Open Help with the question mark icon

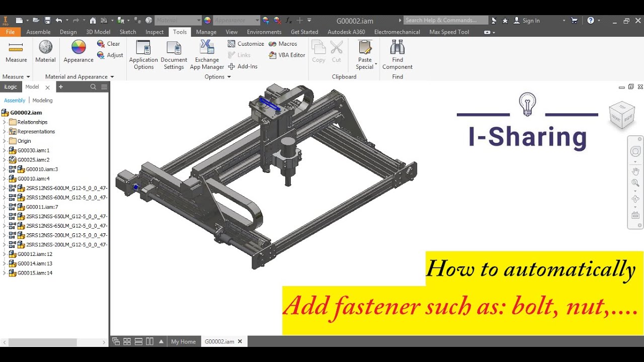point(591,21)
